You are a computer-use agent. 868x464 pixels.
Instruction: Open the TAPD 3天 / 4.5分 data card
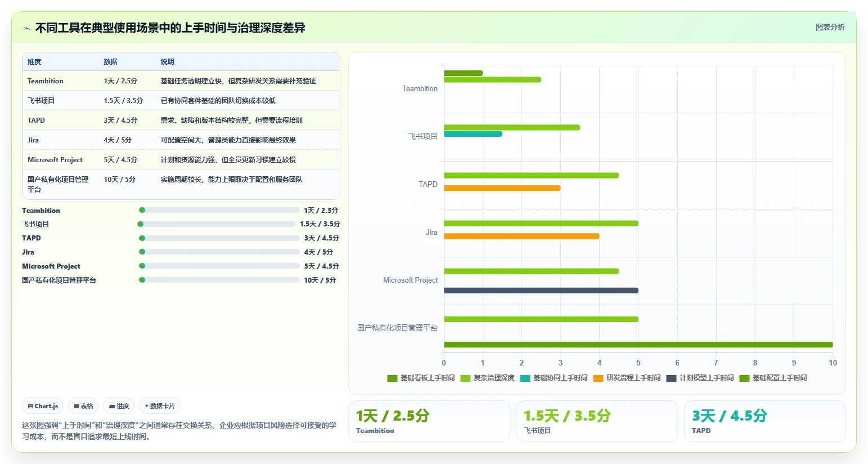coord(765,421)
